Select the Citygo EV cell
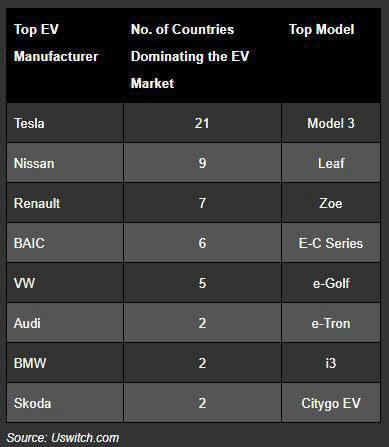This screenshot has height=447, width=389. click(331, 403)
